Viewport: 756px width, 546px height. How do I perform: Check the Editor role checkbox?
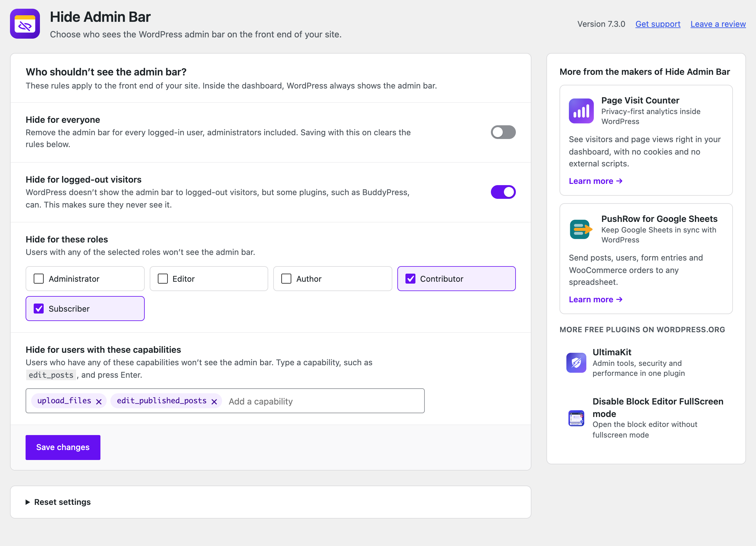tap(163, 279)
